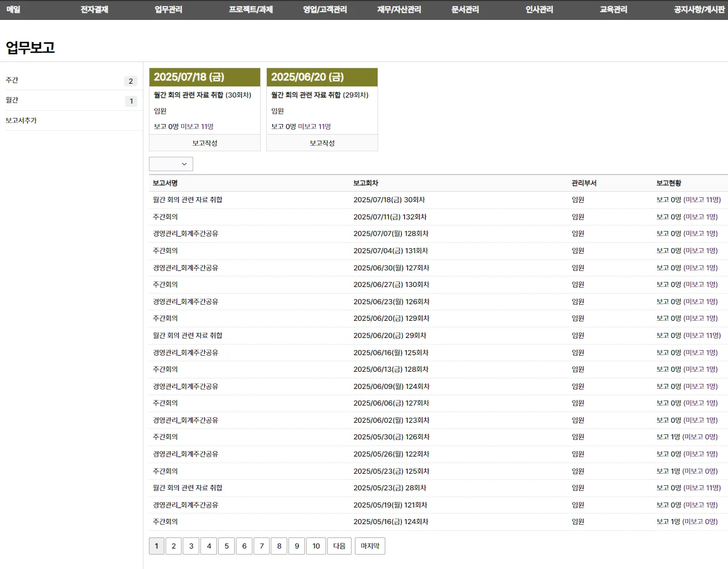728x569 pixels.
Task: Go to 인사관리 in top navigation
Action: (x=539, y=9)
